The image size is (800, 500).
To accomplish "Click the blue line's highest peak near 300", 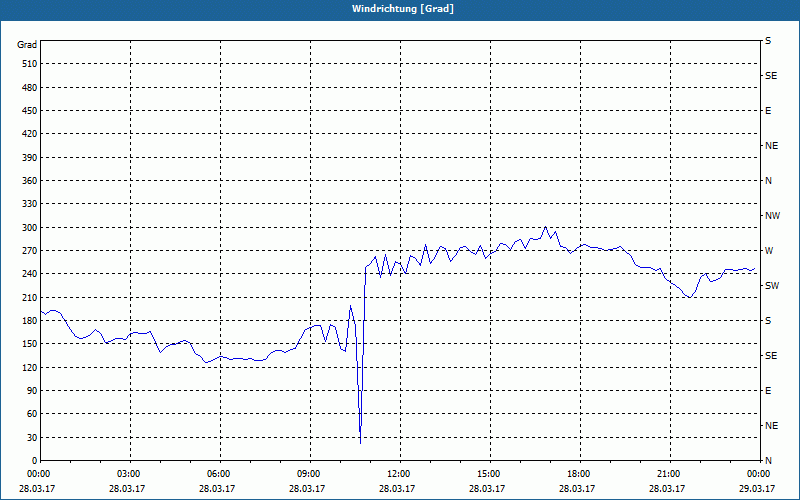I will tap(545, 227).
